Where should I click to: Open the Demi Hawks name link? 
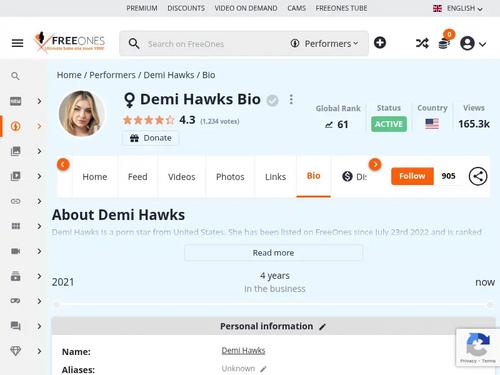[x=243, y=350]
